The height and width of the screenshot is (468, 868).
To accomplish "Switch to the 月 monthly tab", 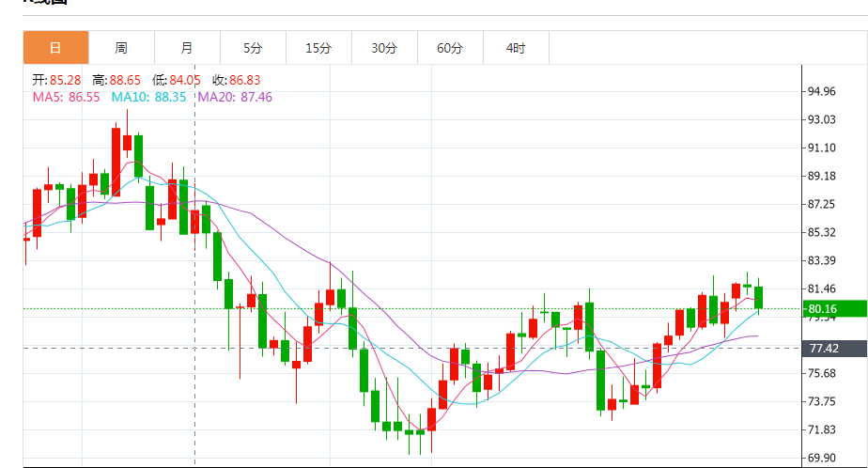I will tap(187, 48).
